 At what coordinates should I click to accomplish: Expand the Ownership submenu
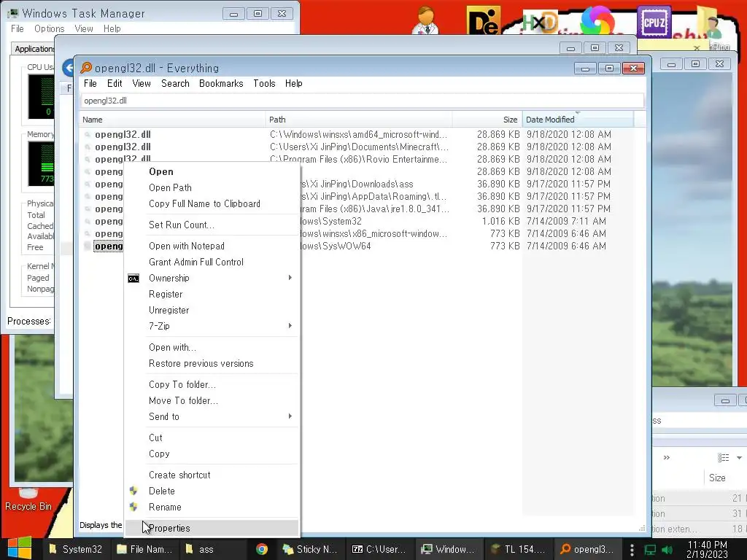click(290, 278)
